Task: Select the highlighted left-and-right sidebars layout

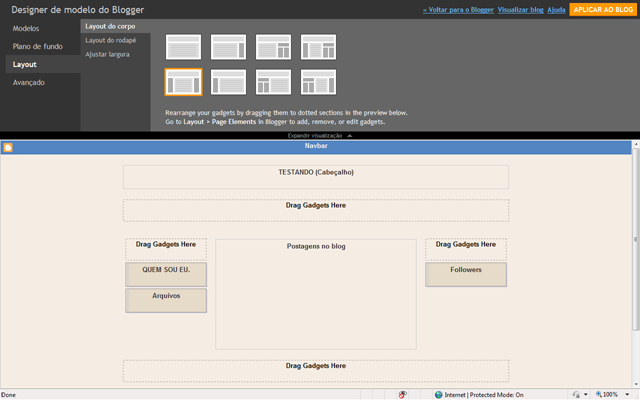Action: [x=183, y=82]
